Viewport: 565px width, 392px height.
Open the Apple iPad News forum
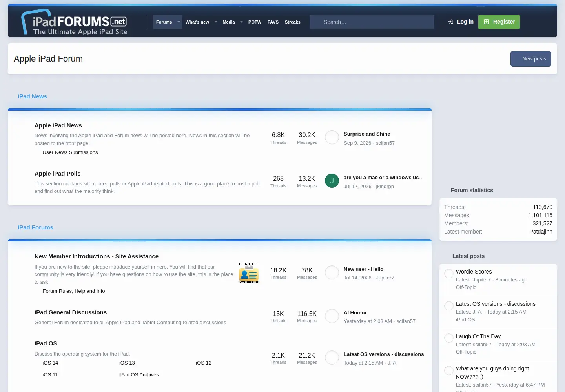(x=58, y=125)
